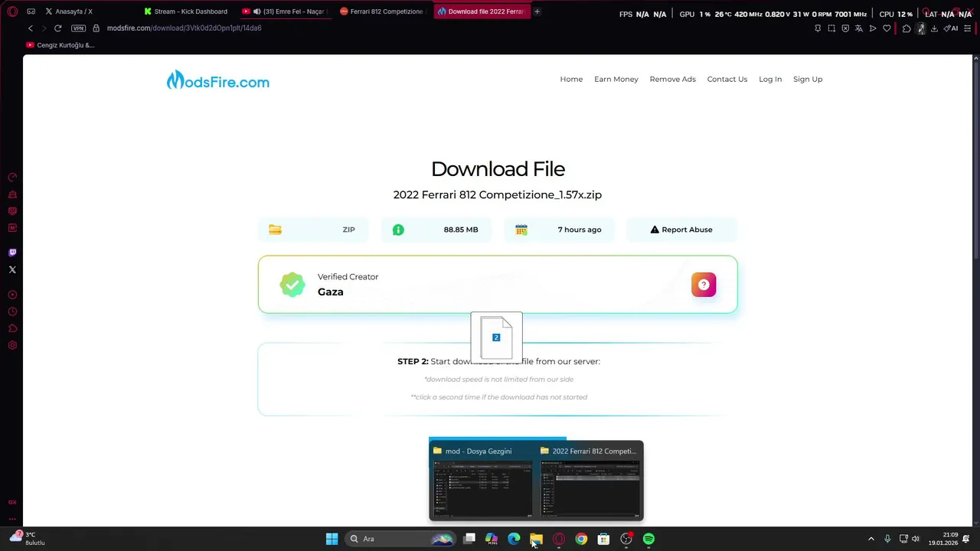Image resolution: width=980 pixels, height=551 pixels.
Task: Open the translate page icon
Action: (859, 28)
